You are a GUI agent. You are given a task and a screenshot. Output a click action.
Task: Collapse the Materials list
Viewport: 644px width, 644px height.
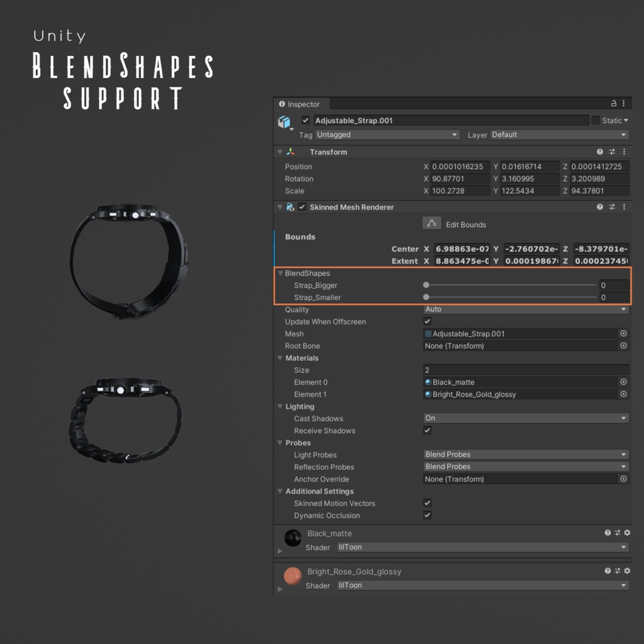point(280,358)
